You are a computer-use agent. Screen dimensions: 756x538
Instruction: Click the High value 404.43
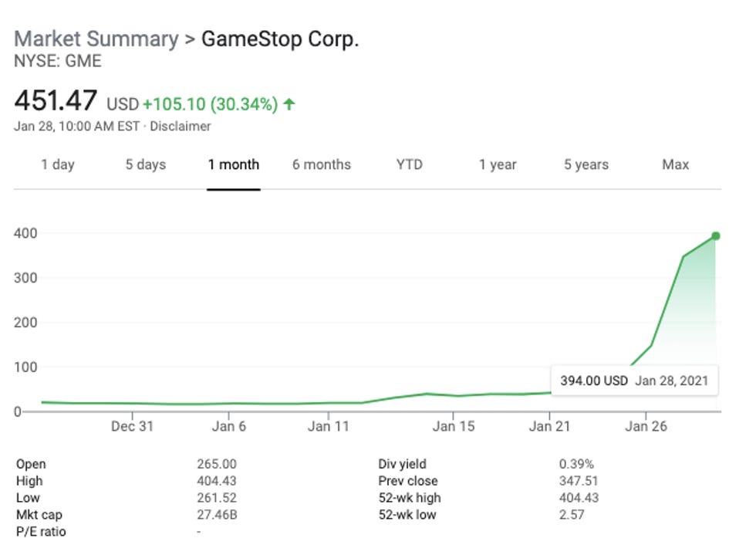point(217,481)
